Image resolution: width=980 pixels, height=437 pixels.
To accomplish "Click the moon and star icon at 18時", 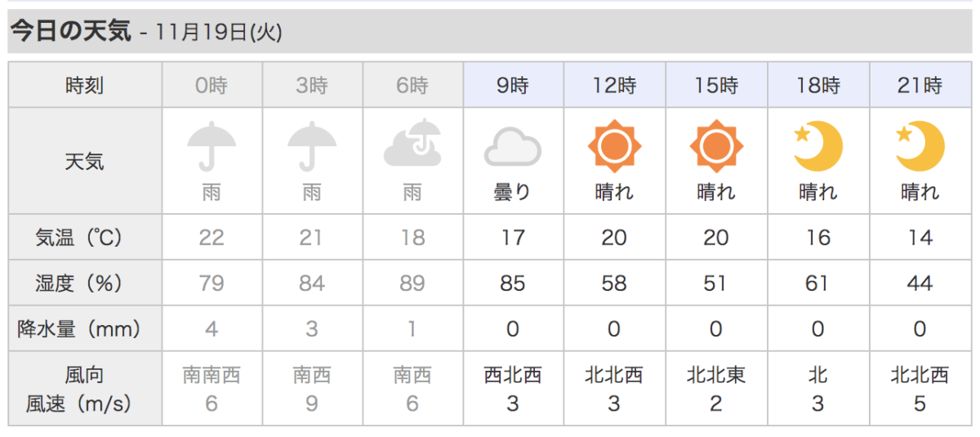I will pyautogui.click(x=818, y=147).
